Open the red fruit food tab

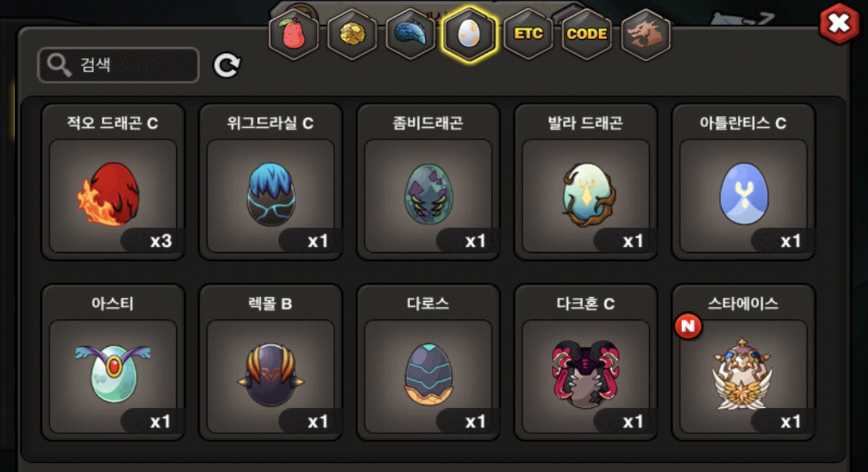tap(293, 34)
